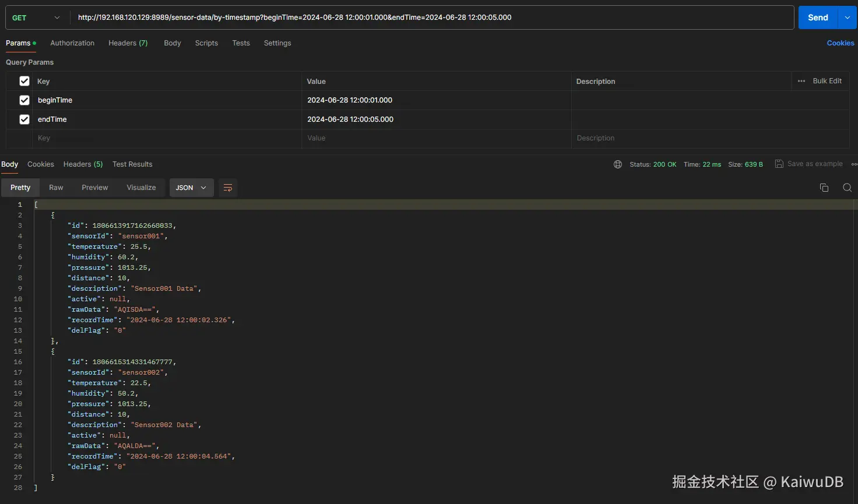Copy the response body with copy icon
Viewport: 858px width, 504px height.
tap(824, 188)
